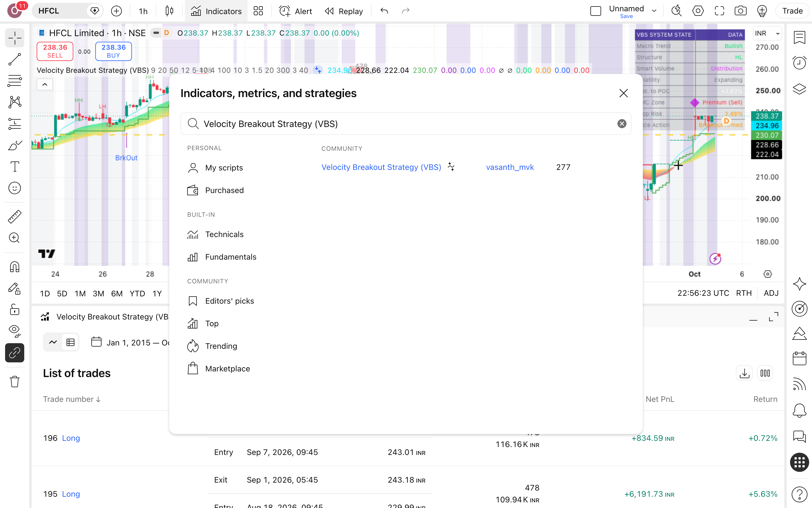Select the Text annotation tool
Screen dimensions: 812x508
14,167
